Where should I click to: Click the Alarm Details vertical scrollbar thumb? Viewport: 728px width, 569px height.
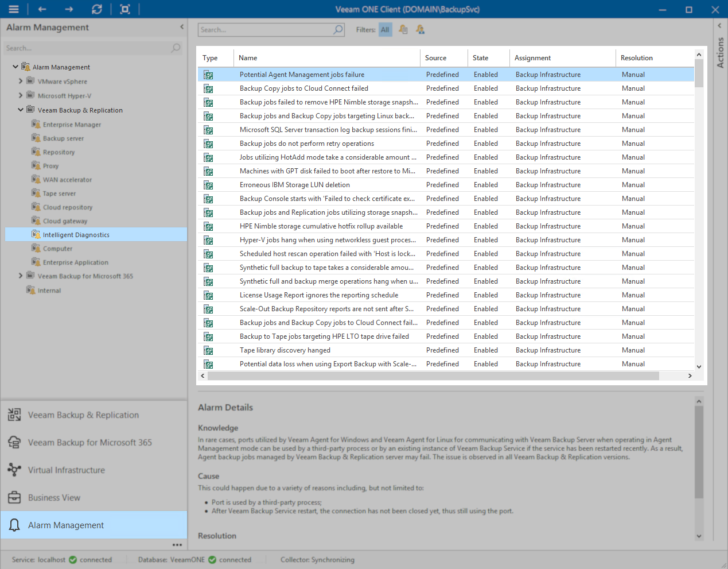699,452
